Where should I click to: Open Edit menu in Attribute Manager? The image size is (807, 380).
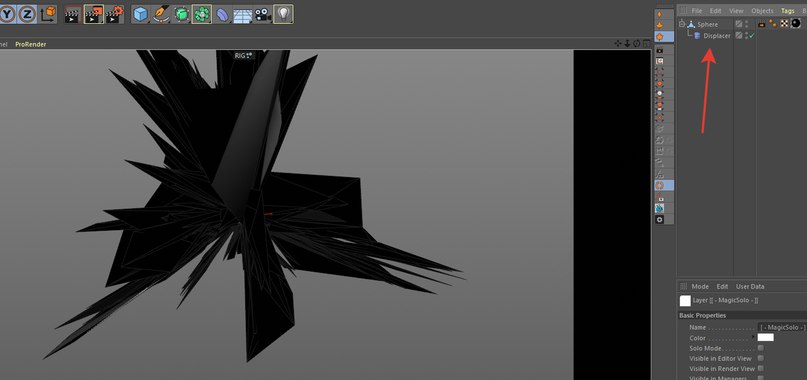point(723,286)
